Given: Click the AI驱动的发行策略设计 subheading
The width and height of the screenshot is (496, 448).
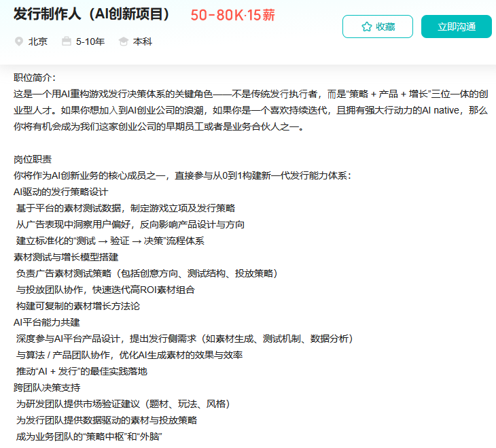Looking at the screenshot, I should click(x=60, y=192).
